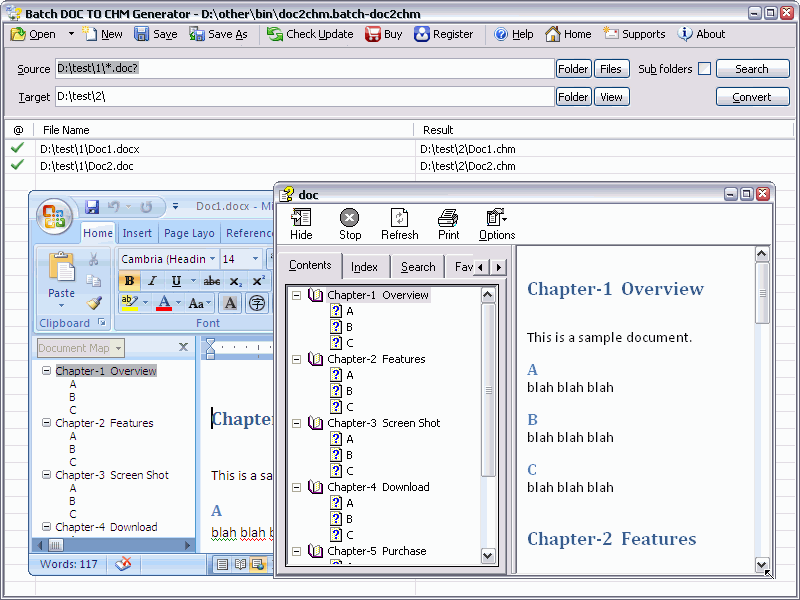
Task: Toggle Italic in Word ribbon
Action: click(152, 281)
